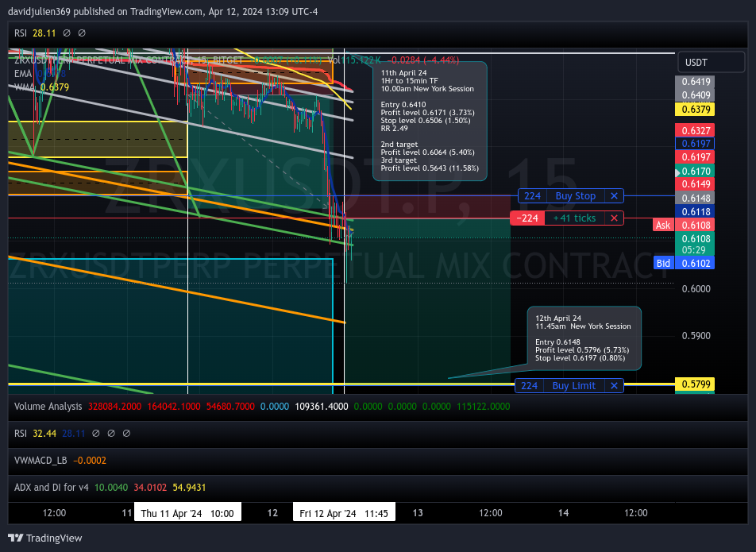Click the +41 ticks position profit label
The image size is (756, 552).
574,218
